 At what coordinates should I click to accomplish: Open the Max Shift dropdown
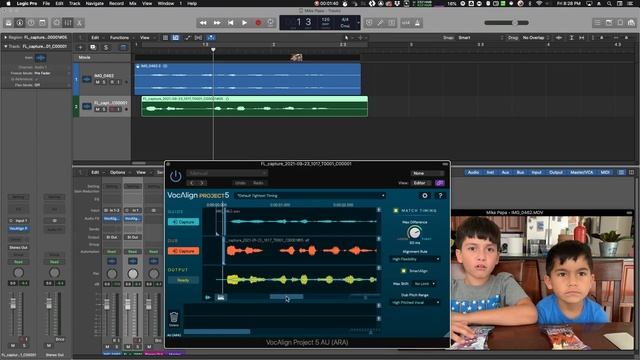424,284
